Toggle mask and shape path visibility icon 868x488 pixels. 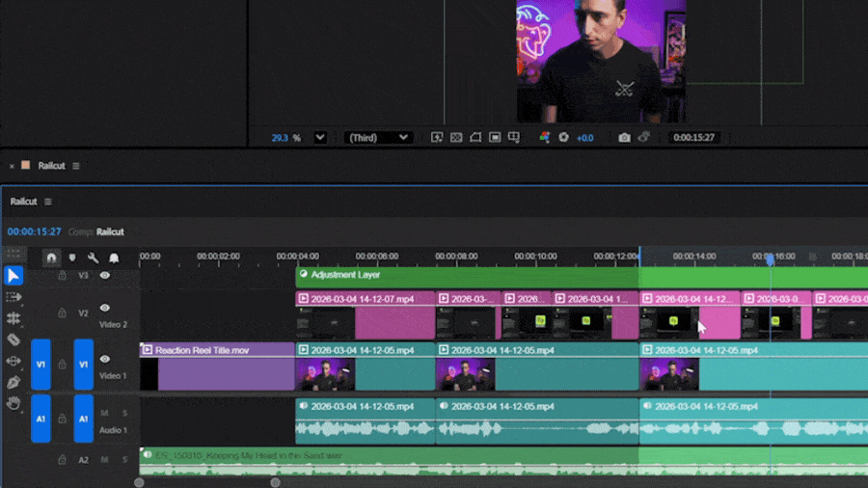click(475, 137)
